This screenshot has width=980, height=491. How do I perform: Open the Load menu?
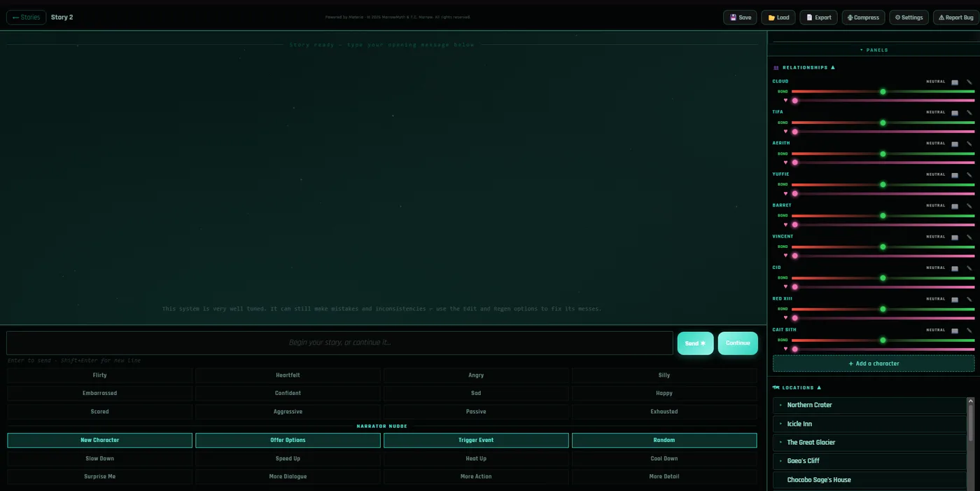[778, 18]
